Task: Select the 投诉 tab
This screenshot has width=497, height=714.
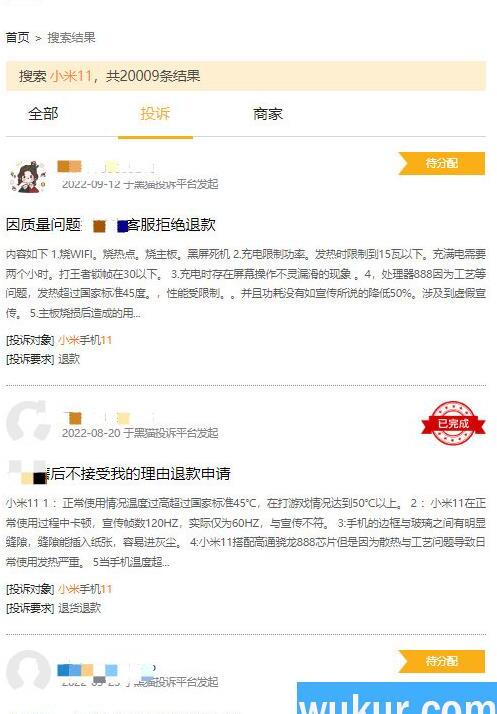Action: (x=155, y=114)
